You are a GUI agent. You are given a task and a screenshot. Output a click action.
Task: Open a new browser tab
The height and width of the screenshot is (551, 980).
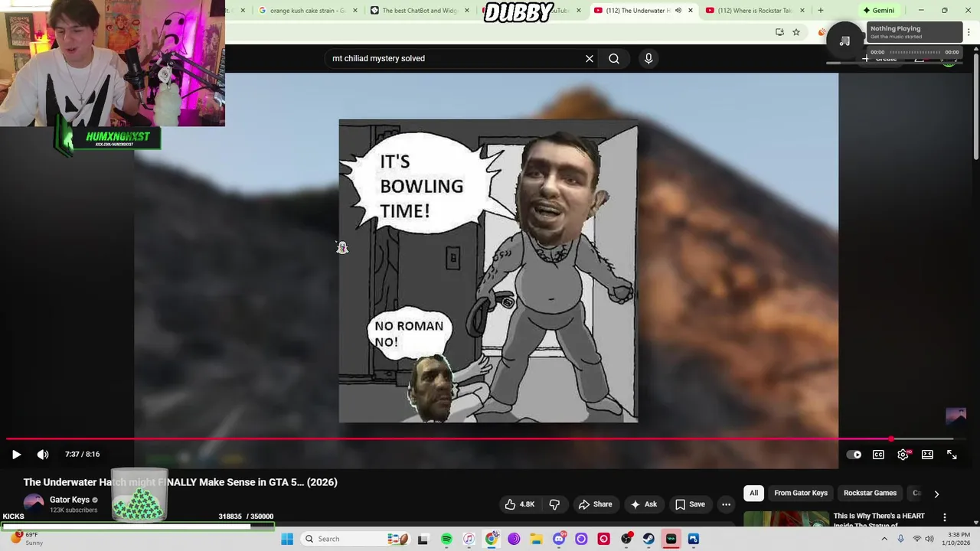[x=821, y=11]
